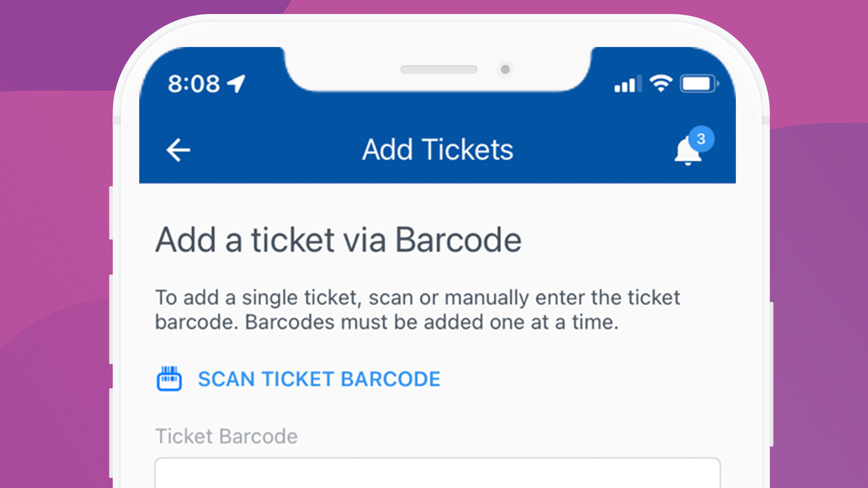Image resolution: width=868 pixels, height=488 pixels.
Task: Tap the battery indicator icon
Action: (x=698, y=84)
